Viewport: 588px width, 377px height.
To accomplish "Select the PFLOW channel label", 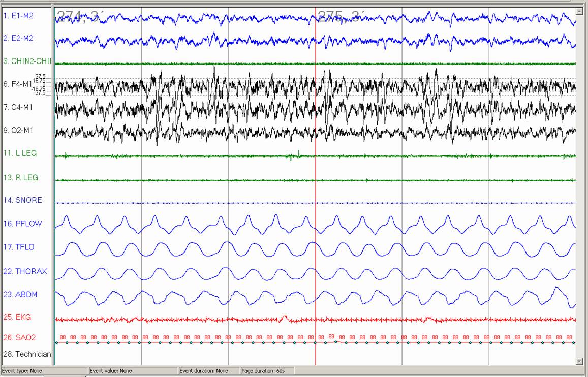I will pyautogui.click(x=22, y=224).
